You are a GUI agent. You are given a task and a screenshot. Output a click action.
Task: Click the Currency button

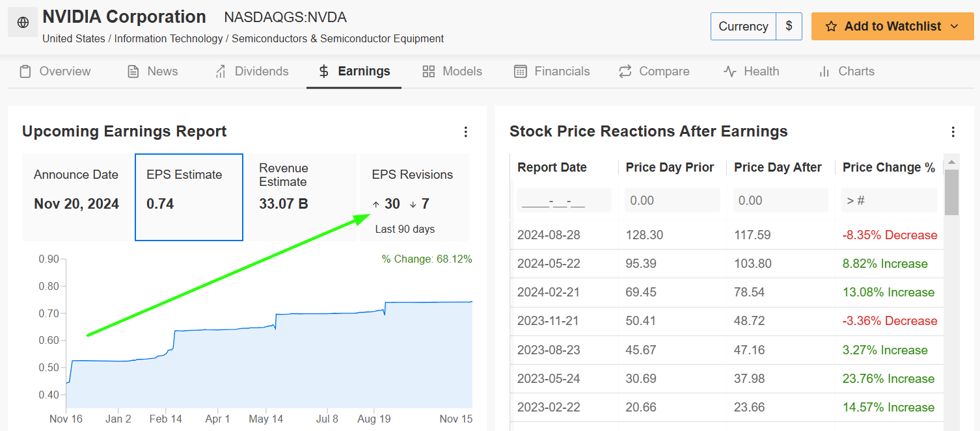click(743, 27)
